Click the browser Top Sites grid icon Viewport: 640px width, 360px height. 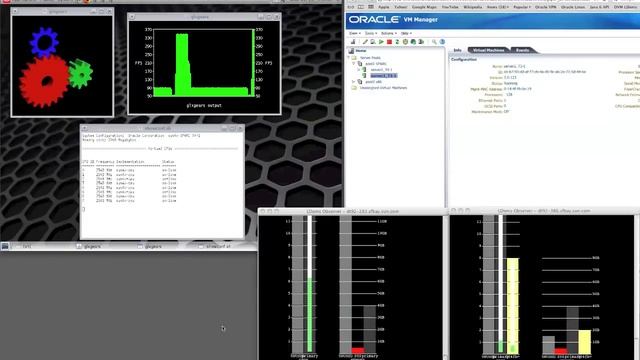coord(371,7)
